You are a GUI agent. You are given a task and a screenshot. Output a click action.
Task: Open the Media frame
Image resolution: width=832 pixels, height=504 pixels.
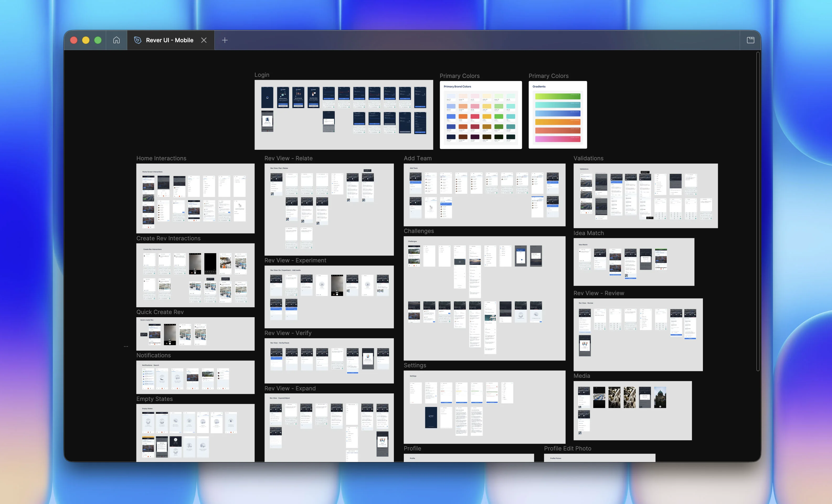click(632, 410)
